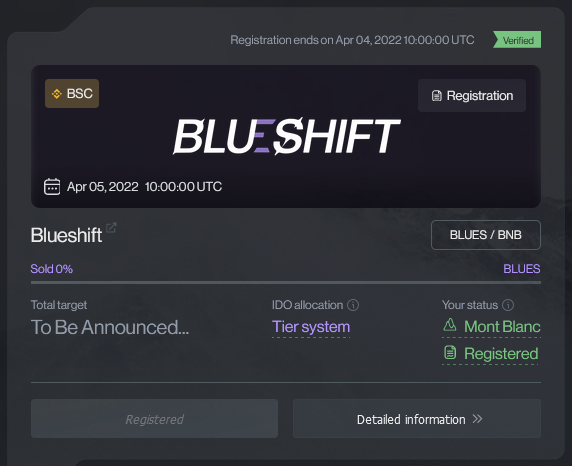Image resolution: width=572 pixels, height=466 pixels.
Task: Click the green Verified tag
Action: [x=517, y=40]
